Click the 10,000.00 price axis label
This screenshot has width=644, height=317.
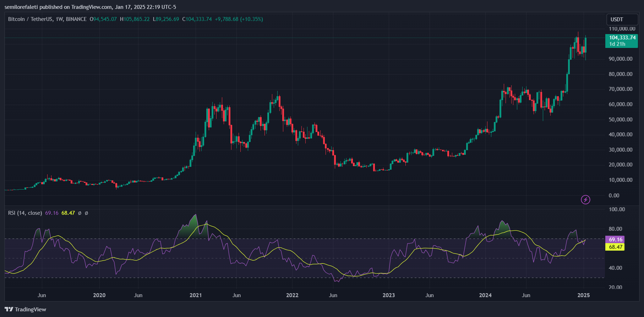(621, 180)
